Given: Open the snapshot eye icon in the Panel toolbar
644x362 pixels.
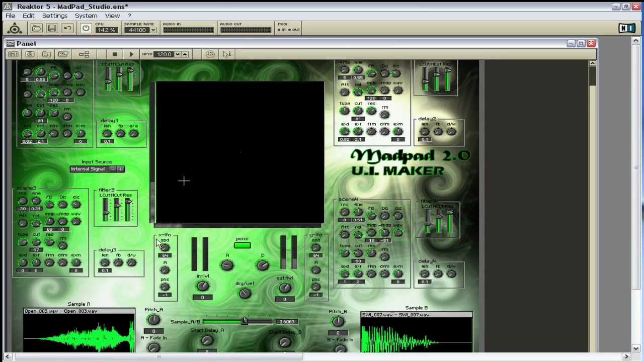Looking at the screenshot, I should coord(29,54).
